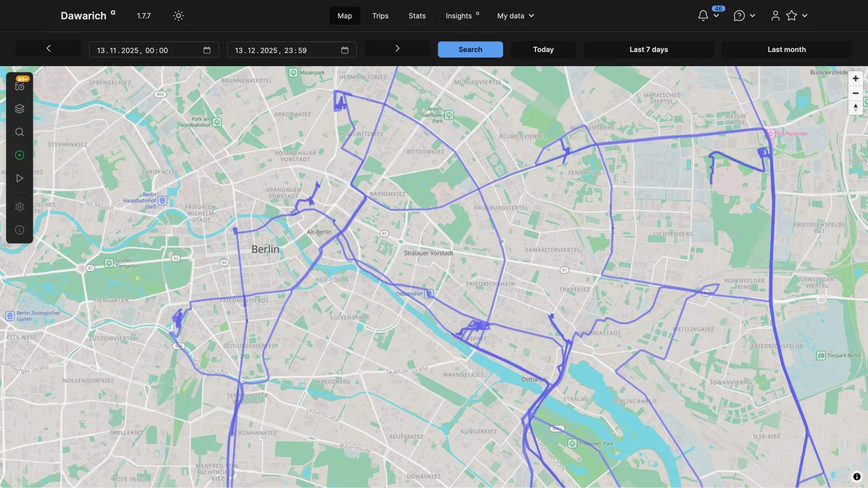868x488 pixels.
Task: Open map settings gear
Action: coord(20,207)
